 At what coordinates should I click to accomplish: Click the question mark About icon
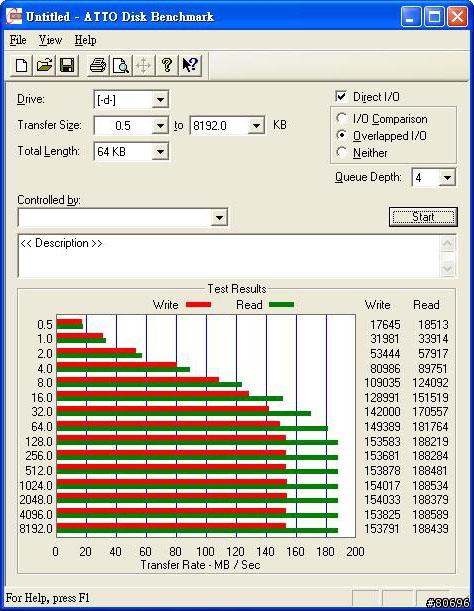167,65
